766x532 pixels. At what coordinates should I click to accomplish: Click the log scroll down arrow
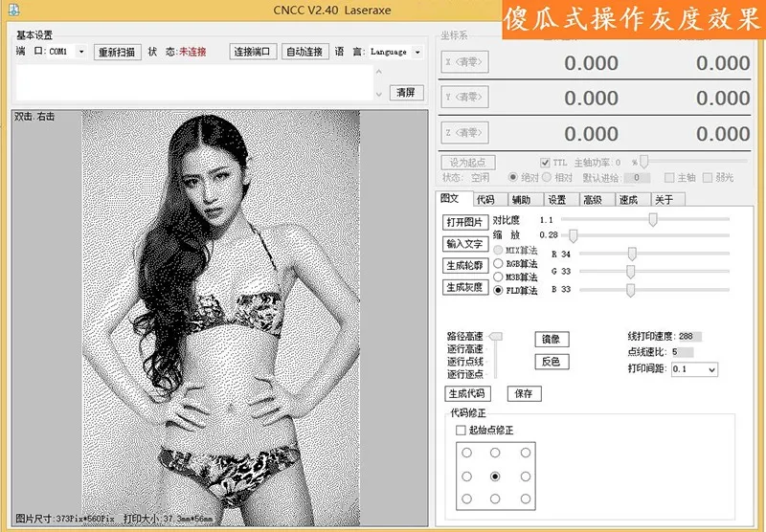coord(379,94)
